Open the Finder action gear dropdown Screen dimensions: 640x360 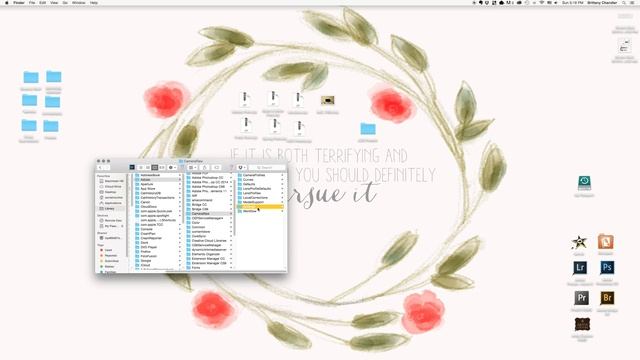pos(172,167)
